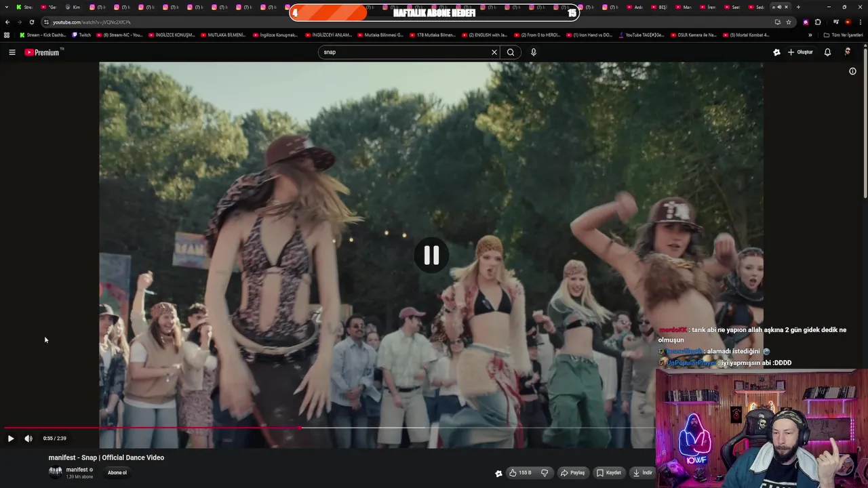Click the install/cast icon in address bar
Screen dimensions: 868x488
778,22
